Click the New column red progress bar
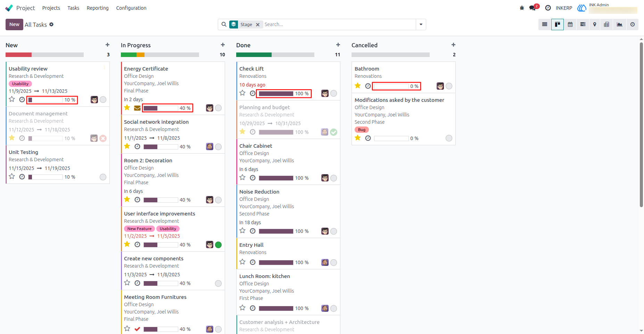This screenshot has height=334, width=644. (x=18, y=55)
